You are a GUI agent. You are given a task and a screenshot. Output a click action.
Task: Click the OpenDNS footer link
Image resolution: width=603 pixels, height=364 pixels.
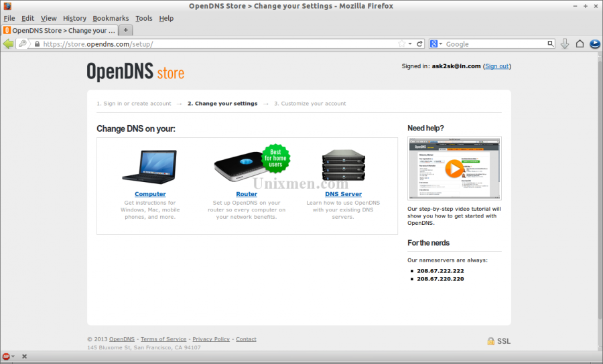122,339
